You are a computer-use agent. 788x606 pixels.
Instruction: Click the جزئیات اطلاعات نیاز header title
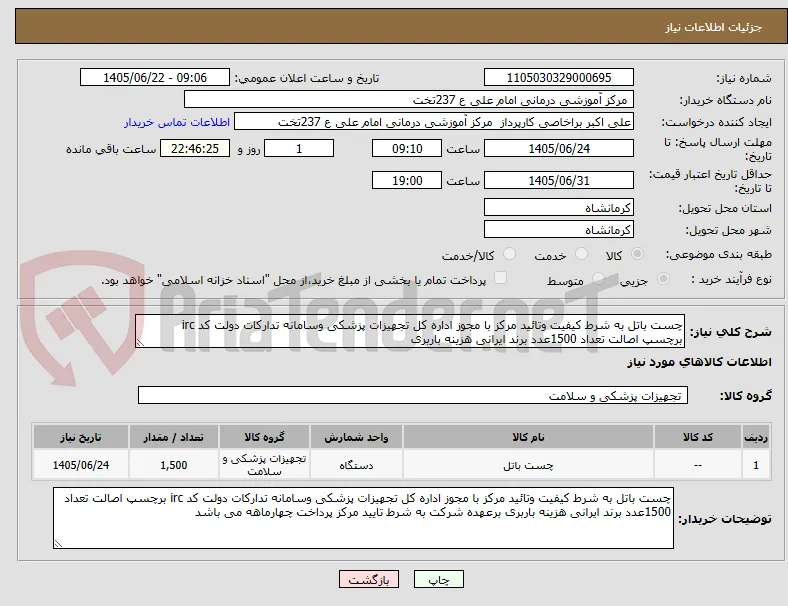(714, 27)
